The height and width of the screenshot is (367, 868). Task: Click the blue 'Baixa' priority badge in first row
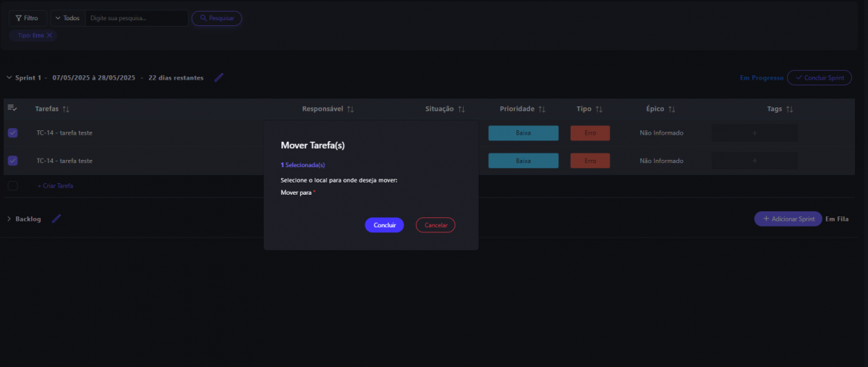click(x=523, y=133)
